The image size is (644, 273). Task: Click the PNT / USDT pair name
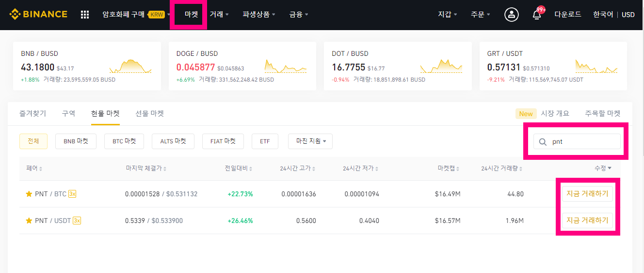tap(53, 221)
